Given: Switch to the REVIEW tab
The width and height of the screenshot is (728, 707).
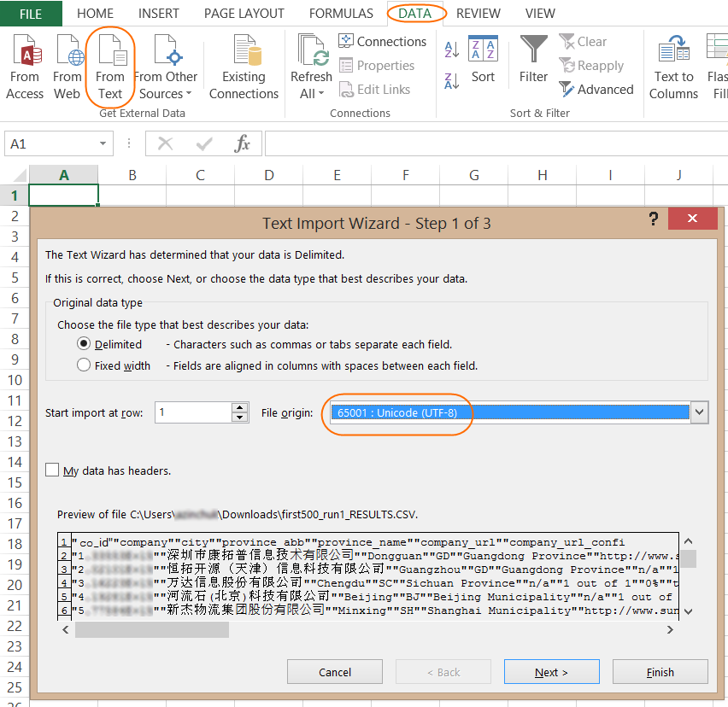Looking at the screenshot, I should coord(478,14).
